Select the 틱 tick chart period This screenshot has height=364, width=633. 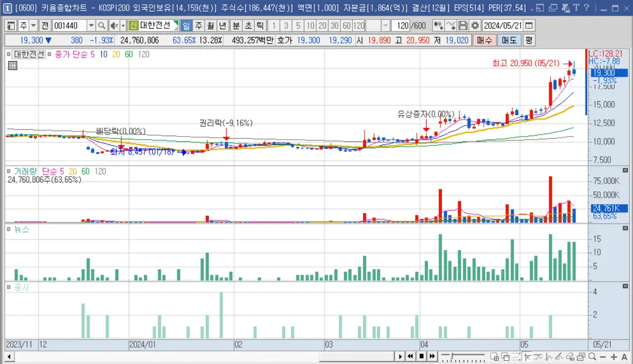click(x=260, y=26)
